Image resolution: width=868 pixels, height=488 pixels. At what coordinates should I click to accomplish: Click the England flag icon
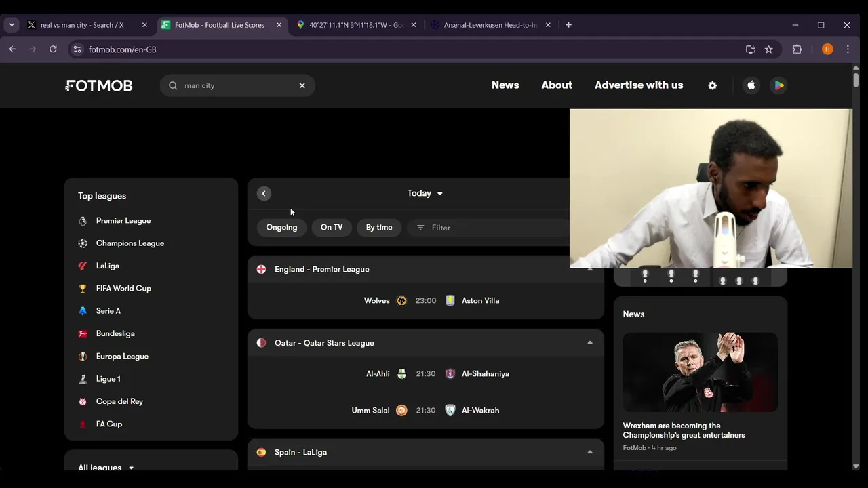point(261,269)
